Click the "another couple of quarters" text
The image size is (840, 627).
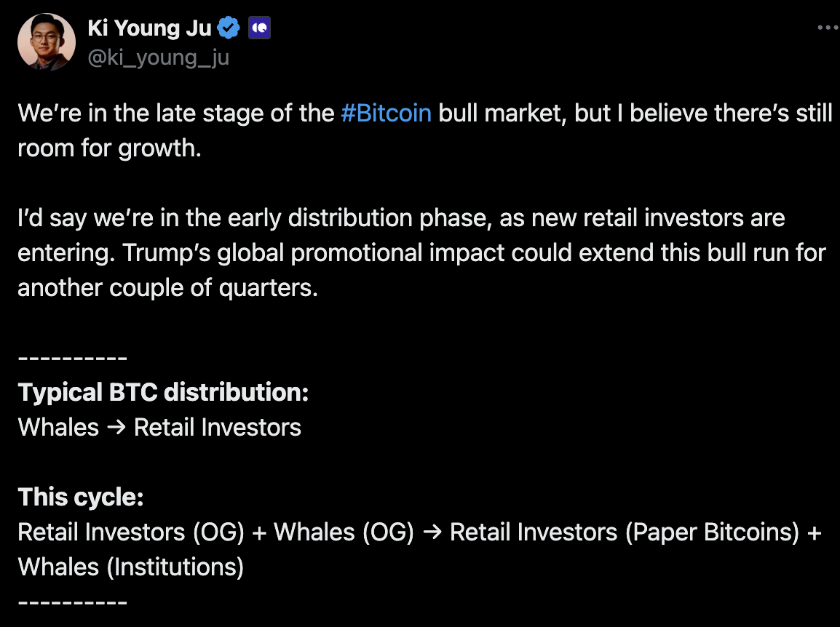167,288
